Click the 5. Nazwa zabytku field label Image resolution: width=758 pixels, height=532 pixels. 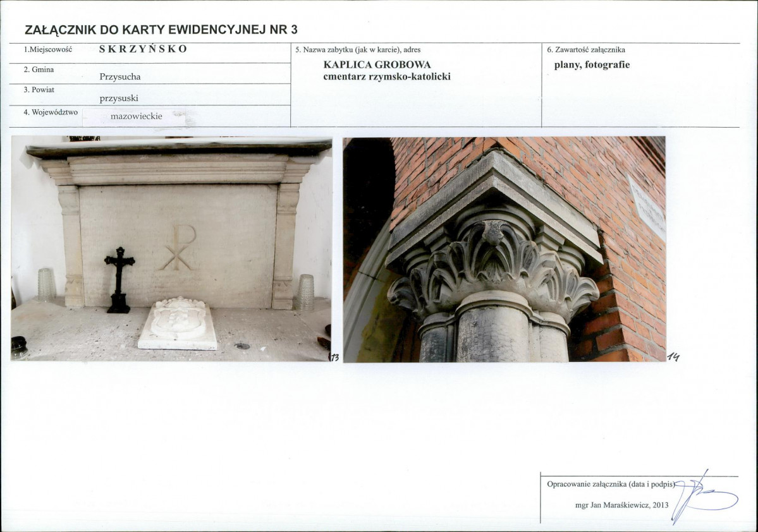click(357, 49)
